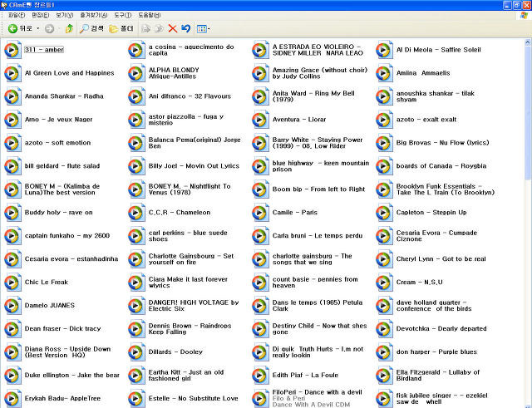Select icon for Chic Le Freak
Image resolution: width=532 pixels, height=408 pixels.
(12, 283)
